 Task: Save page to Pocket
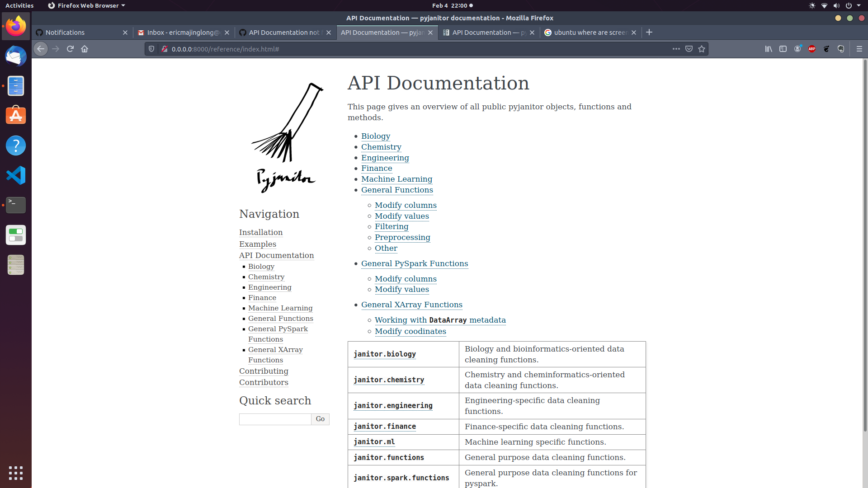(689, 49)
